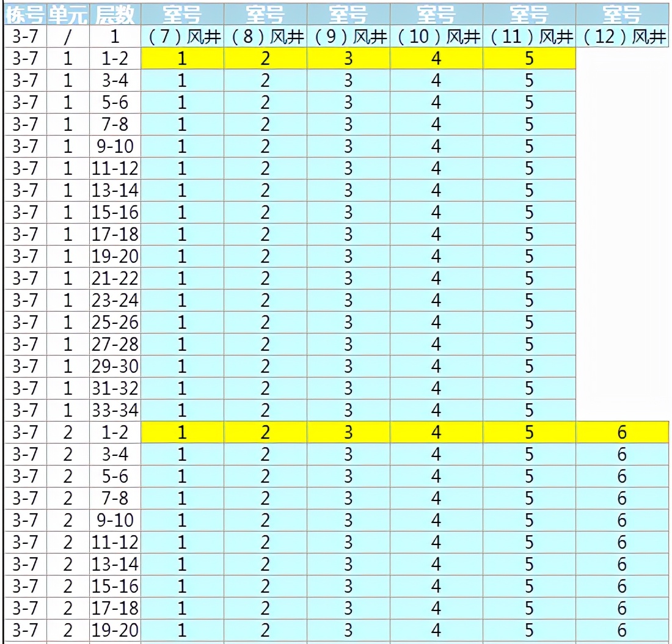The image size is (672, 644).
Task: Select floor cell '9-10' in unit 1
Action: coord(115,146)
